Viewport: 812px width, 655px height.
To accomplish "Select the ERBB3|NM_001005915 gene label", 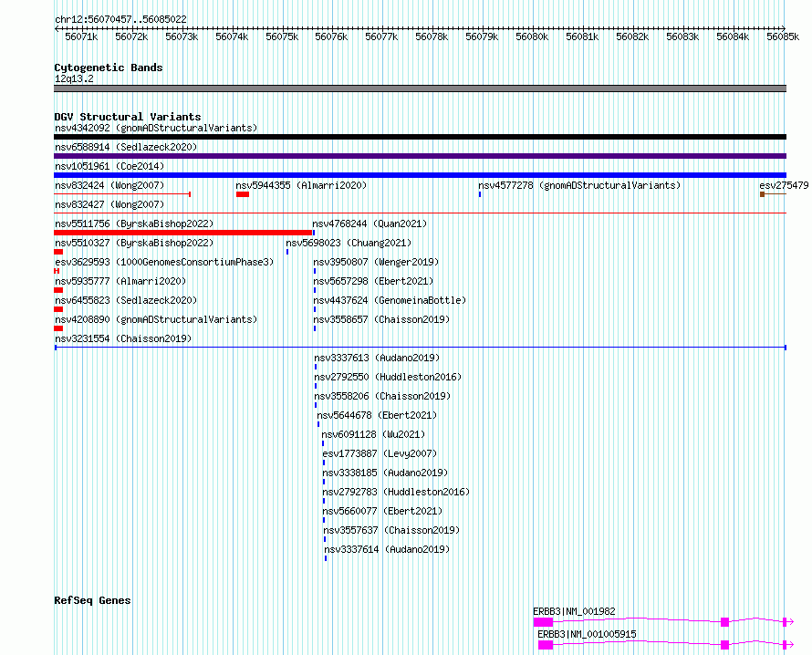I will click(587, 634).
